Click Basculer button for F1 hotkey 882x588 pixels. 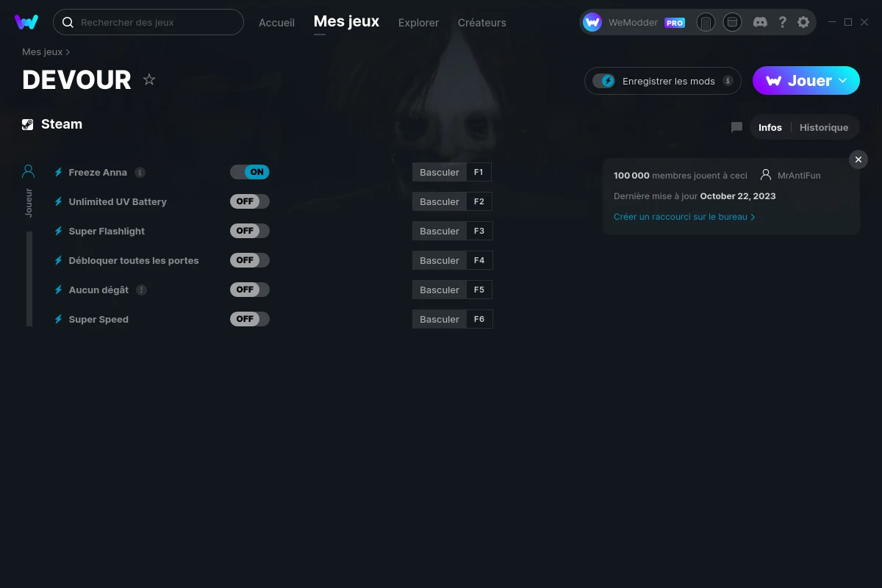(x=440, y=172)
